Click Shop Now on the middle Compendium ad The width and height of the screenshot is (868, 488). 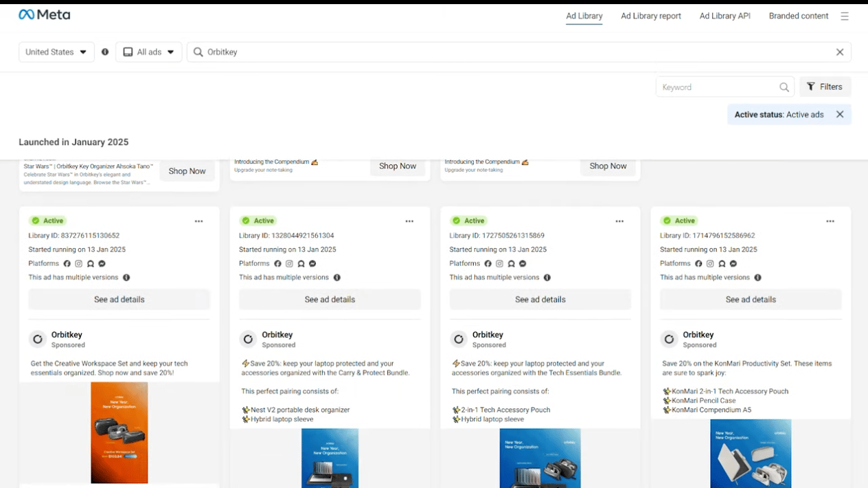(x=398, y=166)
